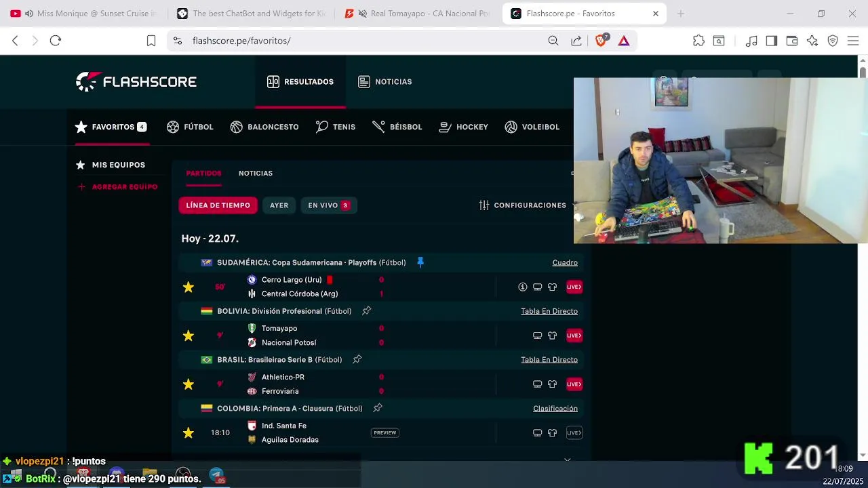Open the Béisbol sport section
The width and height of the screenshot is (868, 488).
397,127
